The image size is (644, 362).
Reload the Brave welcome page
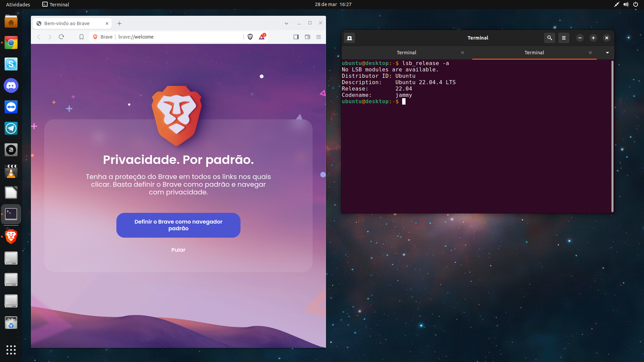click(x=61, y=37)
